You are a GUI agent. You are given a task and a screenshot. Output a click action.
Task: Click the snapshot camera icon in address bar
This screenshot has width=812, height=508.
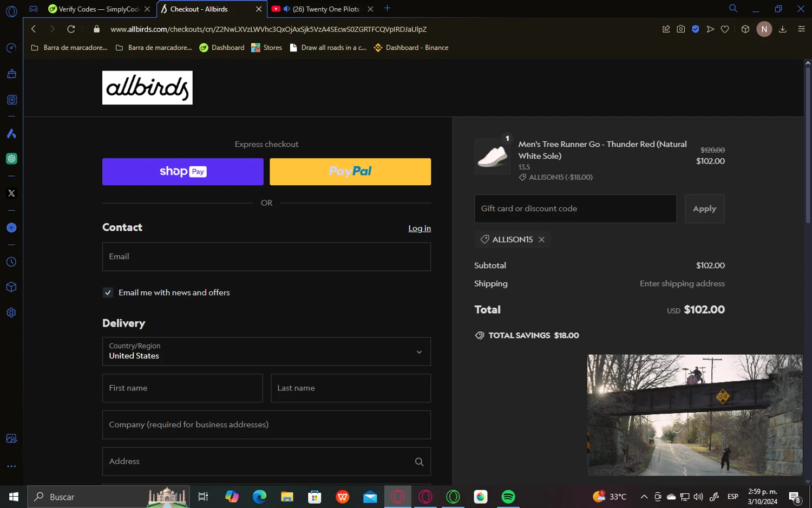(681, 29)
